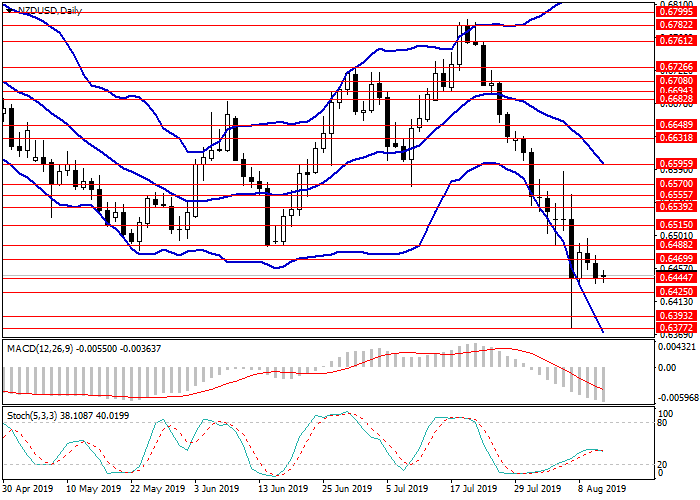Click the 30 Apr 2019 date label
This screenshot has height=500, width=700.
pyautogui.click(x=26, y=489)
